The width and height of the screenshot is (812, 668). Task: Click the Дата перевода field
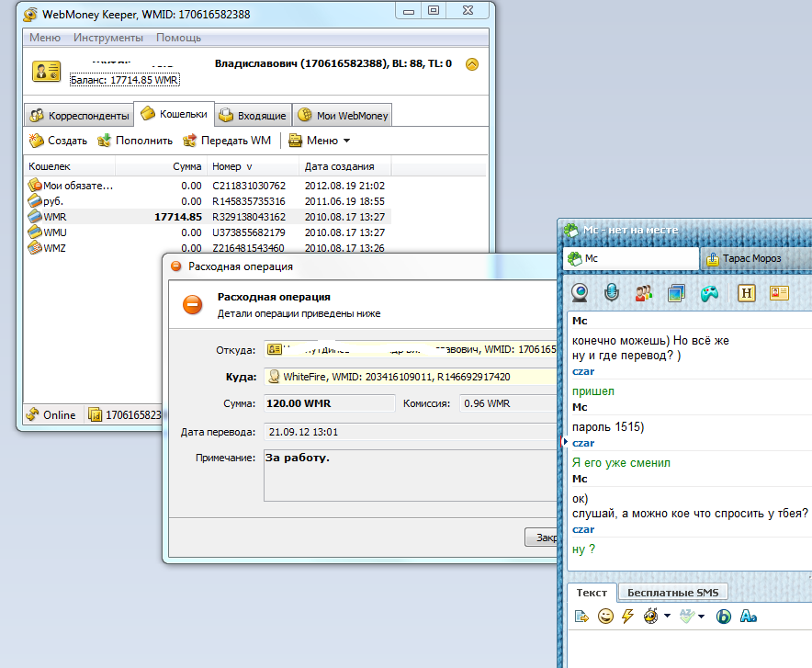click(411, 432)
